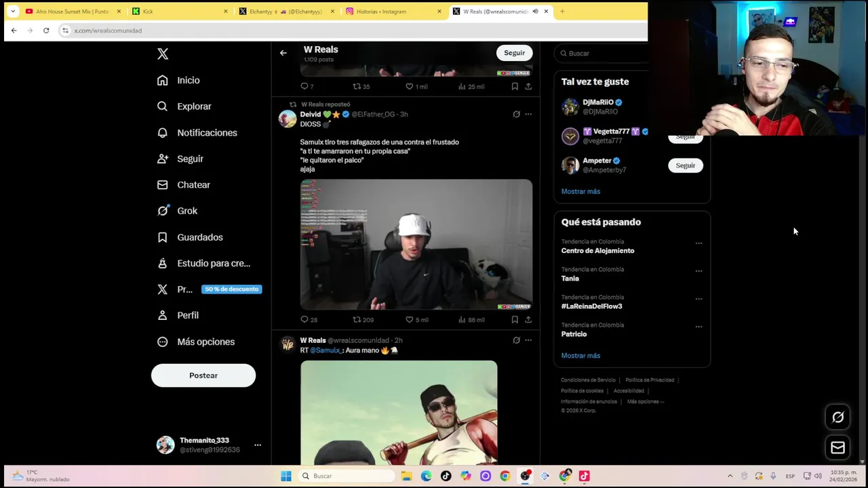Open Grok explain icon on Deivid post
This screenshot has width=868, height=488.
[x=516, y=115]
